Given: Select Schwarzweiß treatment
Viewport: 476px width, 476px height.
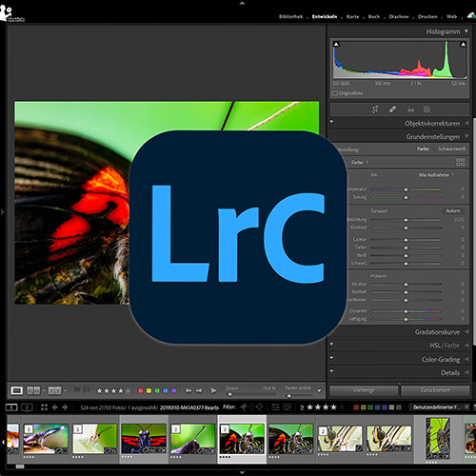Looking at the screenshot, I should click(x=451, y=149).
